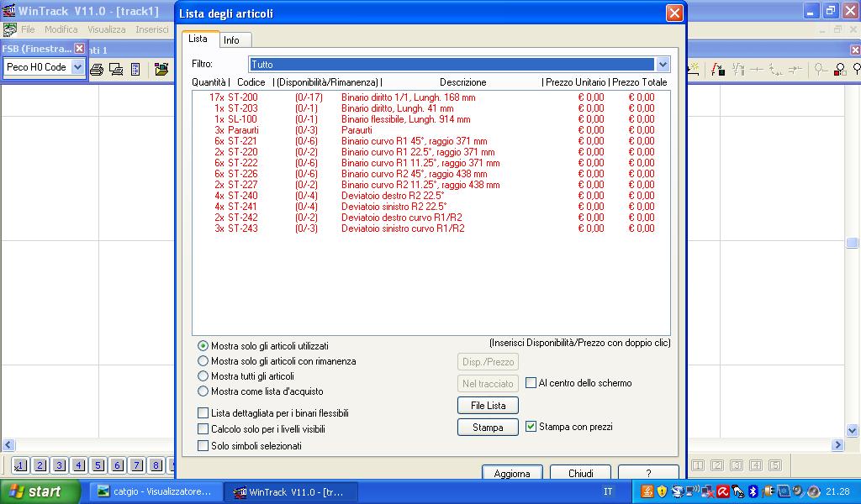
Task: Click the scroll-right arrow of horizontal scrollbar
Action: point(837,444)
